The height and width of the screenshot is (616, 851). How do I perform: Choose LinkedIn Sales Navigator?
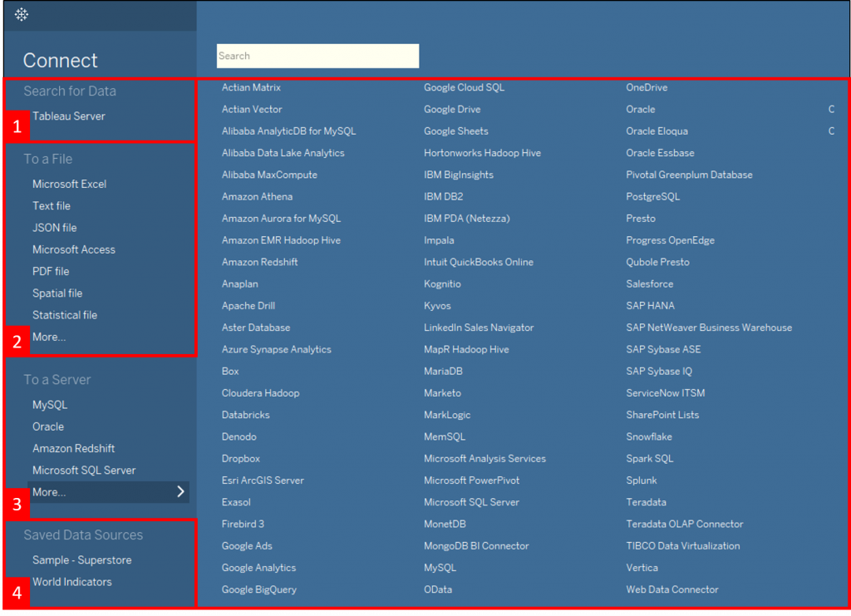pos(479,328)
